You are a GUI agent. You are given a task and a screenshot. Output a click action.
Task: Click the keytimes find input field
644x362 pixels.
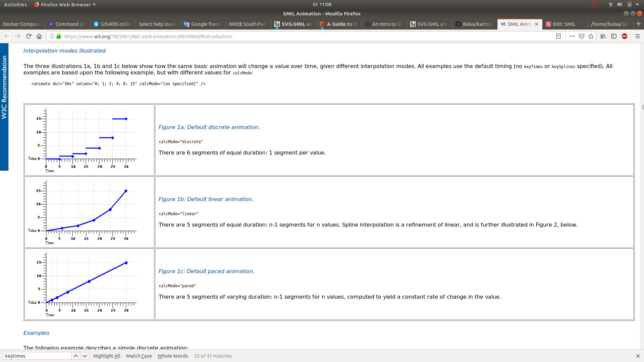[37, 356]
